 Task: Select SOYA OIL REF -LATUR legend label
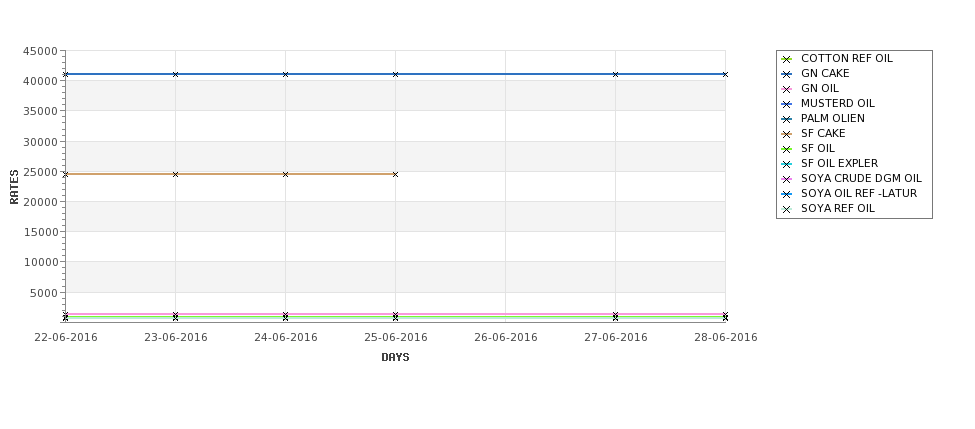[859, 193]
